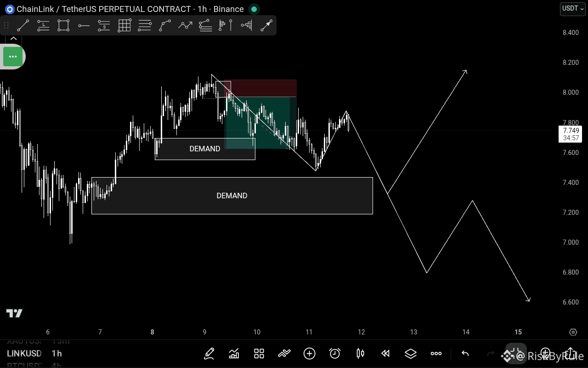The width and height of the screenshot is (588, 368).
Task: Open the four-squares layout templates icon
Action: [259, 353]
